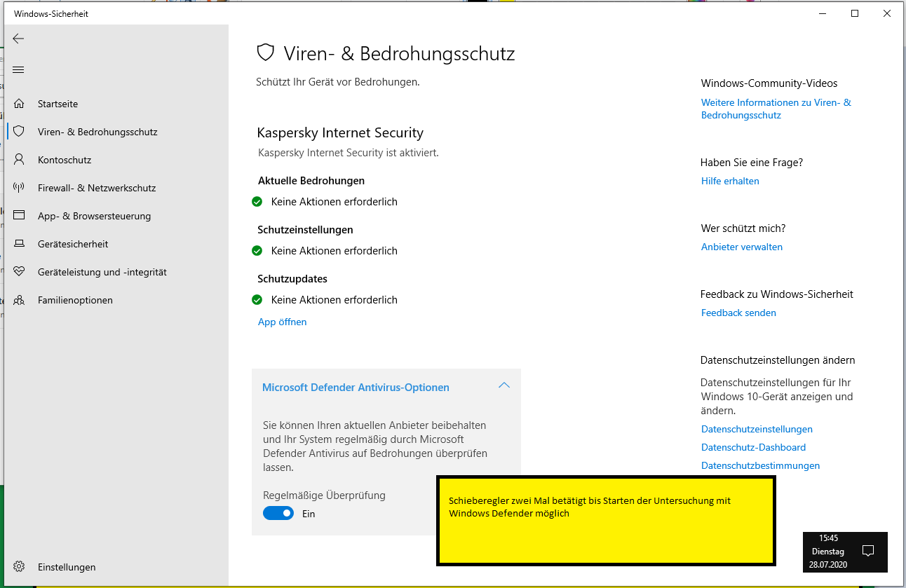Screen dimensions: 906x588
Task: Click the Windows-Community-Videos heading
Action: [x=769, y=83]
